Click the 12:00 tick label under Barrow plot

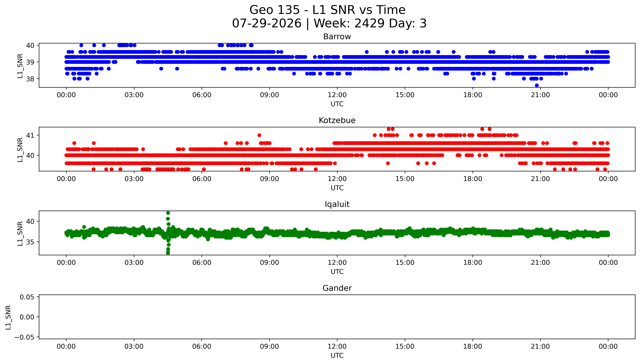tap(337, 95)
